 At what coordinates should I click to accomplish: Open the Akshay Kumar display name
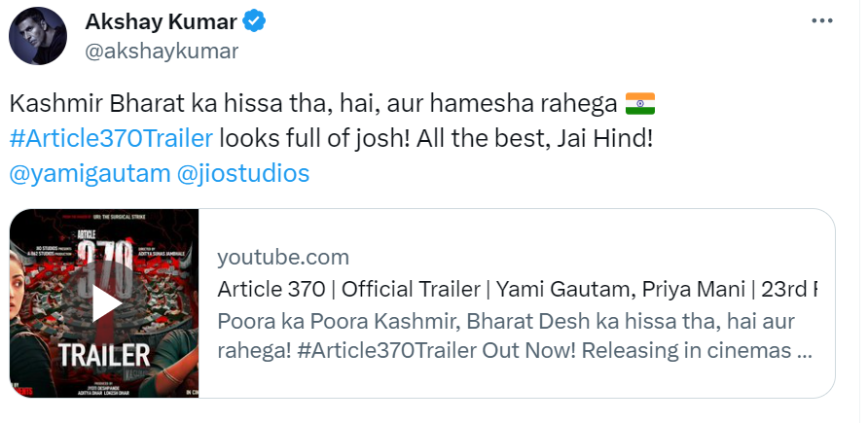click(161, 19)
